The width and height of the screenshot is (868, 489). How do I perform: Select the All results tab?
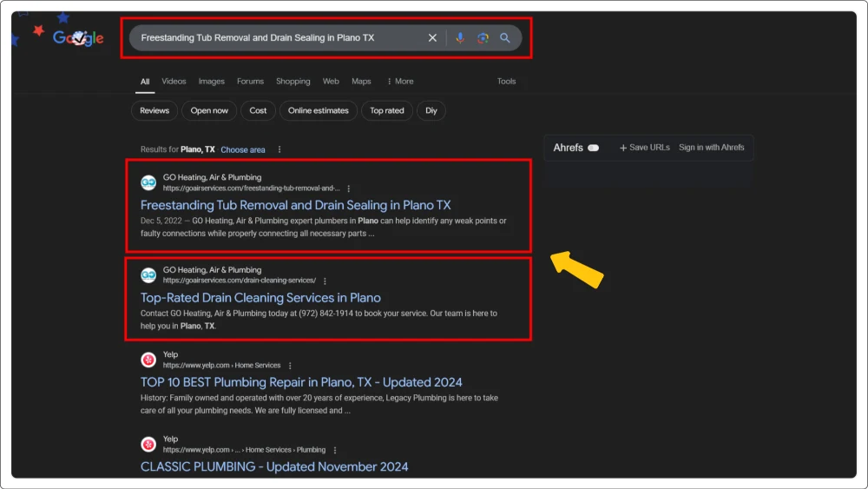(145, 82)
